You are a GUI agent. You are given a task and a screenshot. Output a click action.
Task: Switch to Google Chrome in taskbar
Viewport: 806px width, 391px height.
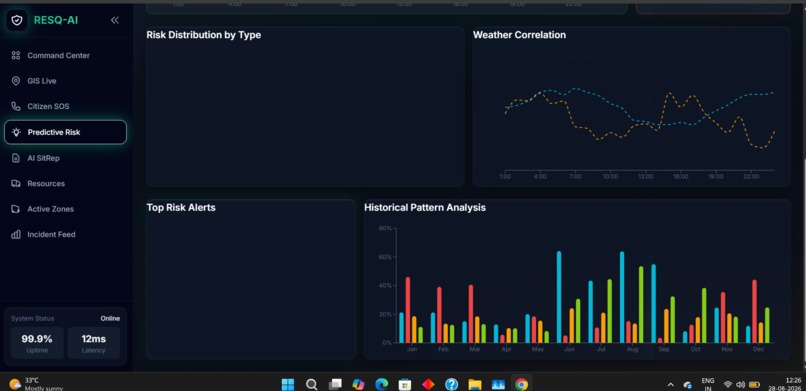point(521,384)
